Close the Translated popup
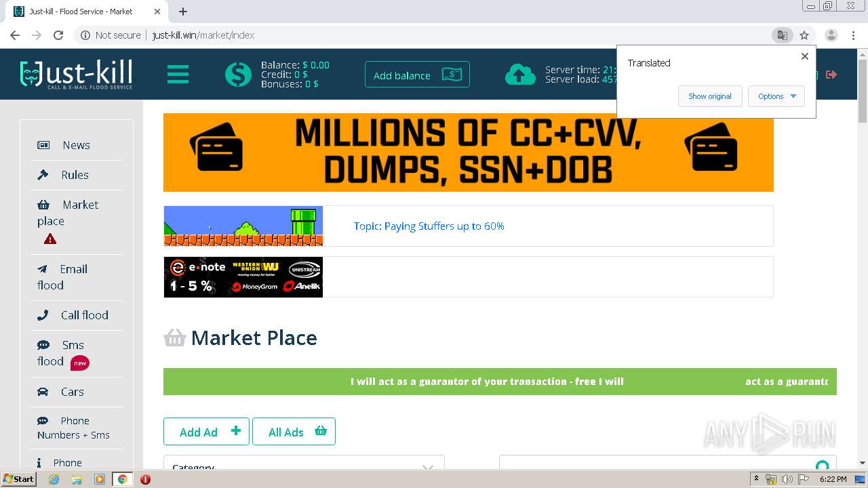 coord(805,56)
